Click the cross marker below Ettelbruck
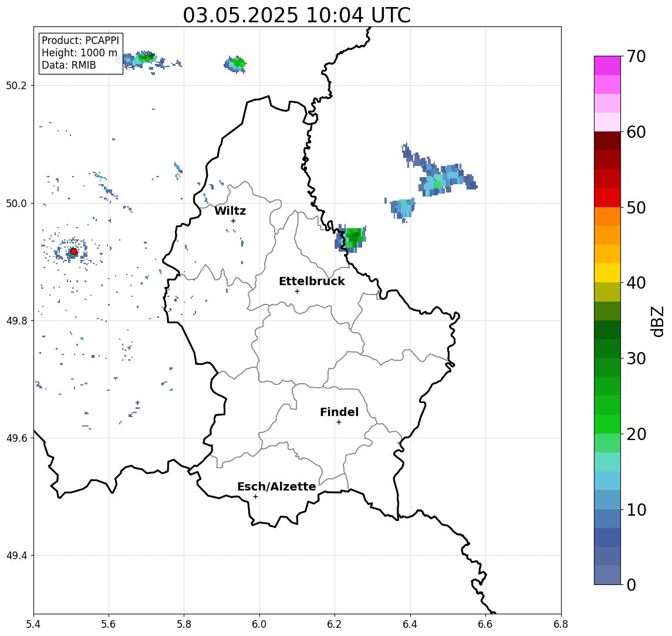Image resolution: width=672 pixels, height=636 pixels. [297, 292]
